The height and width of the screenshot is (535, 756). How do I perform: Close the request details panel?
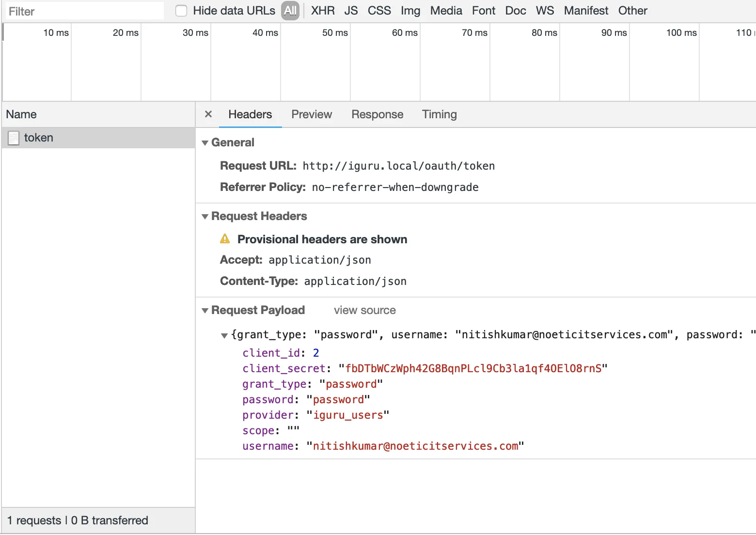[208, 114]
